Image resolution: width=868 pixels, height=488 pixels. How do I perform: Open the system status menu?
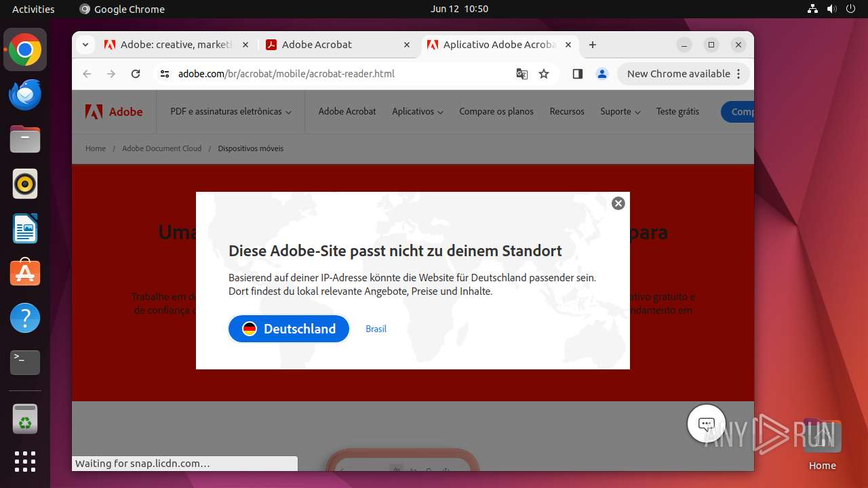(x=831, y=9)
